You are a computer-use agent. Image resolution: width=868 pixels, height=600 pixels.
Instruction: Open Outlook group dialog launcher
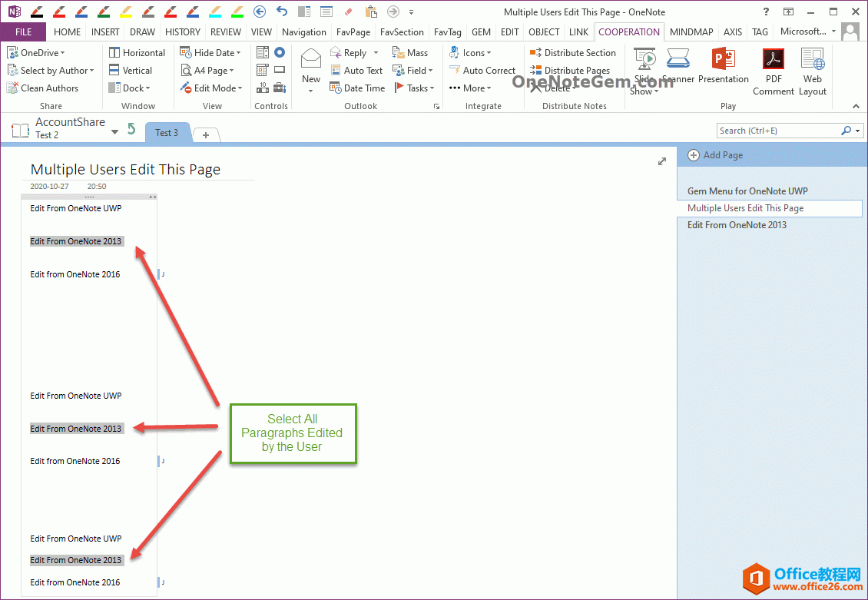click(x=437, y=106)
